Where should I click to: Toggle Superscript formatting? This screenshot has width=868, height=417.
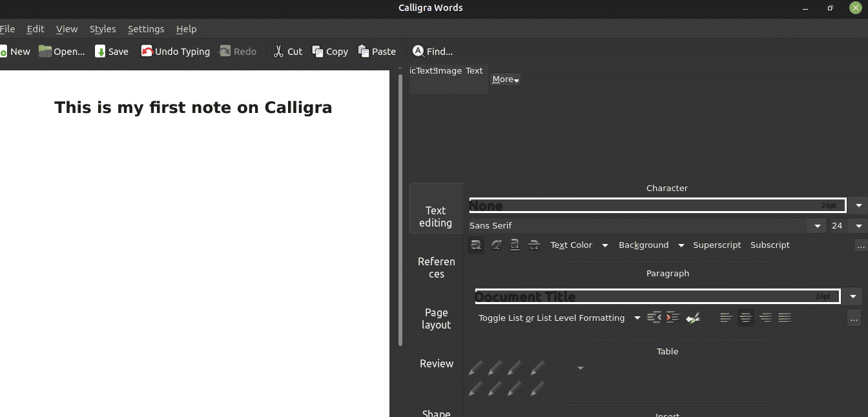pyautogui.click(x=717, y=245)
